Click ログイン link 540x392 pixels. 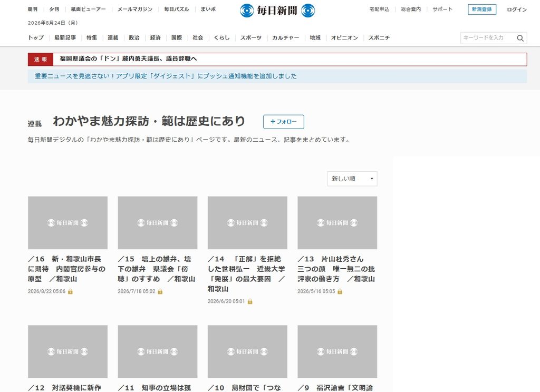click(517, 9)
